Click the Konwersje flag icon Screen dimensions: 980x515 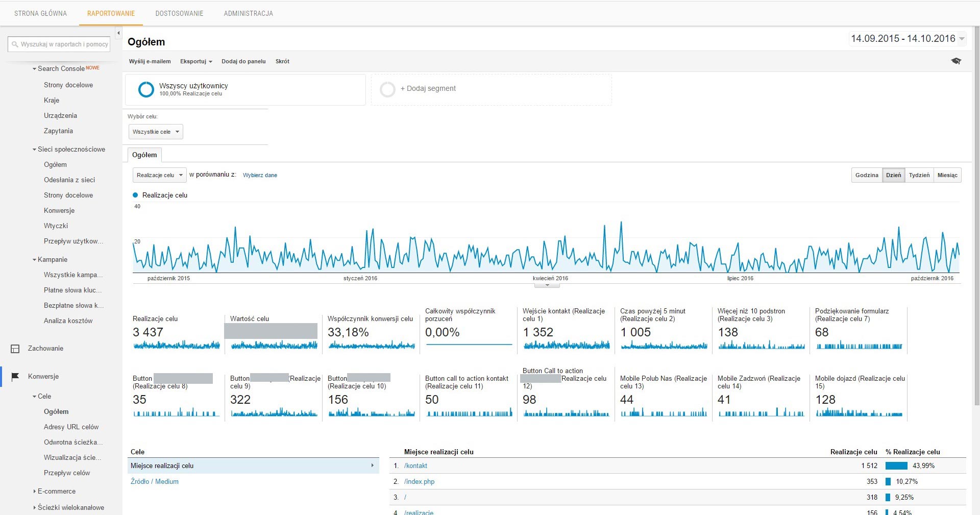[15, 377]
